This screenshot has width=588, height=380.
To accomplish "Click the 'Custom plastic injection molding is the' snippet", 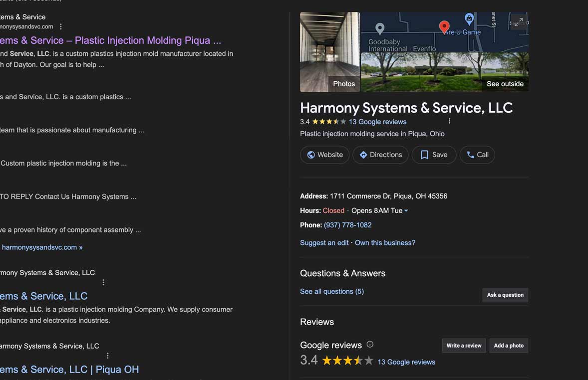I will pos(63,164).
